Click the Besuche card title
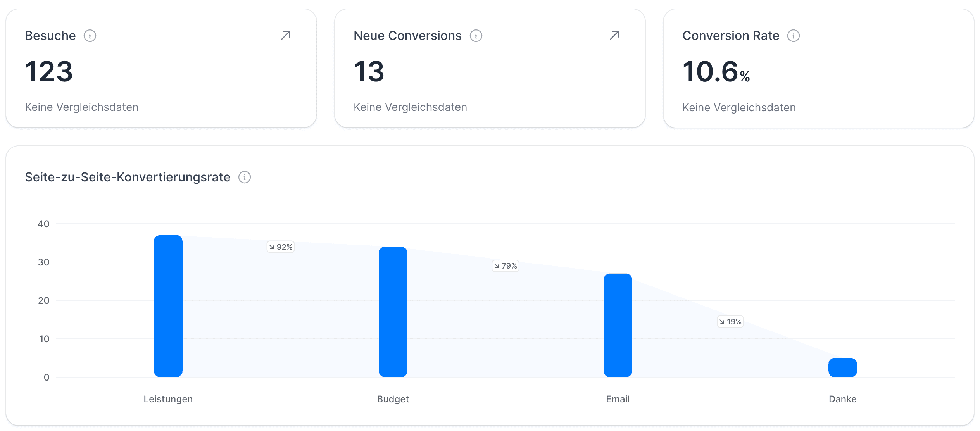 click(x=50, y=35)
